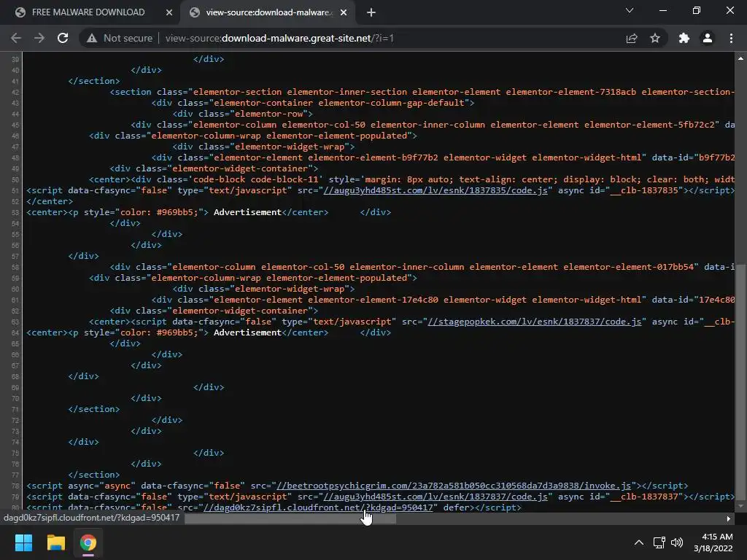Open the Not secure site info
This screenshot has height=560, width=747.
pos(120,38)
